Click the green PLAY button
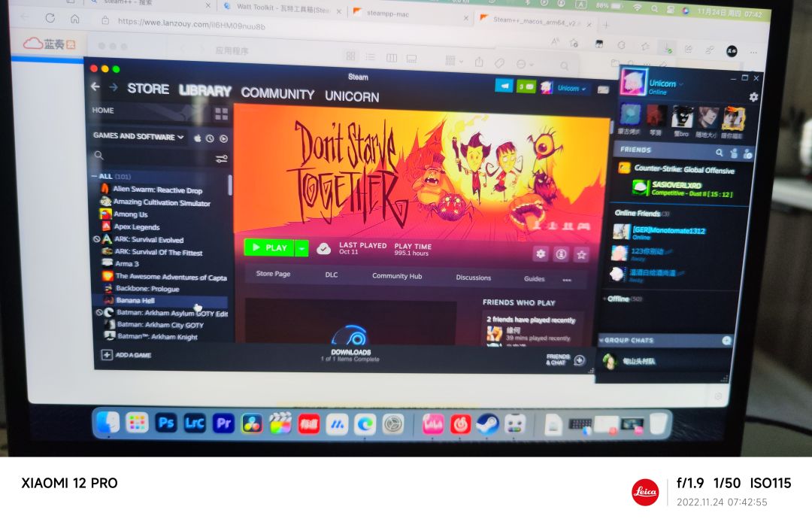Image resolution: width=812 pixels, height=528 pixels. (x=268, y=247)
